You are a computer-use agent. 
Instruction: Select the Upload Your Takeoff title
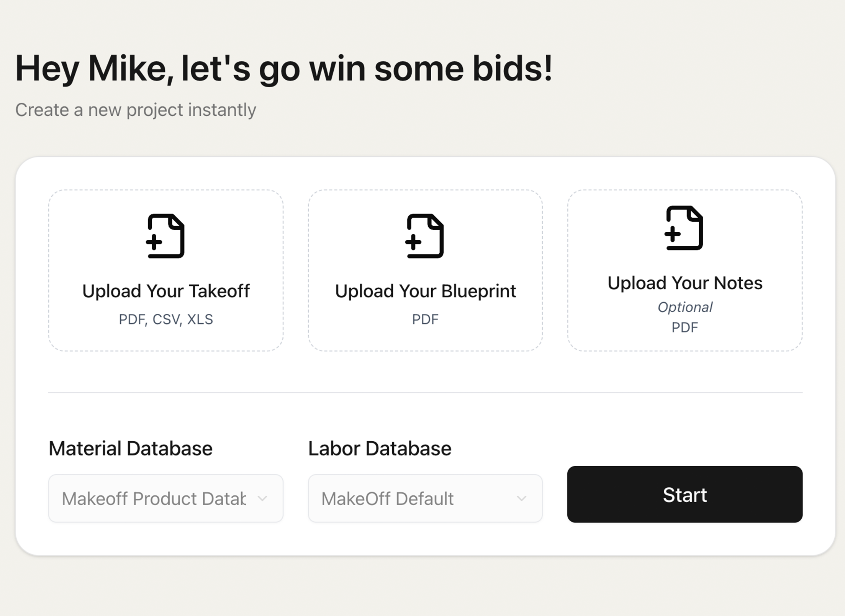click(x=166, y=291)
